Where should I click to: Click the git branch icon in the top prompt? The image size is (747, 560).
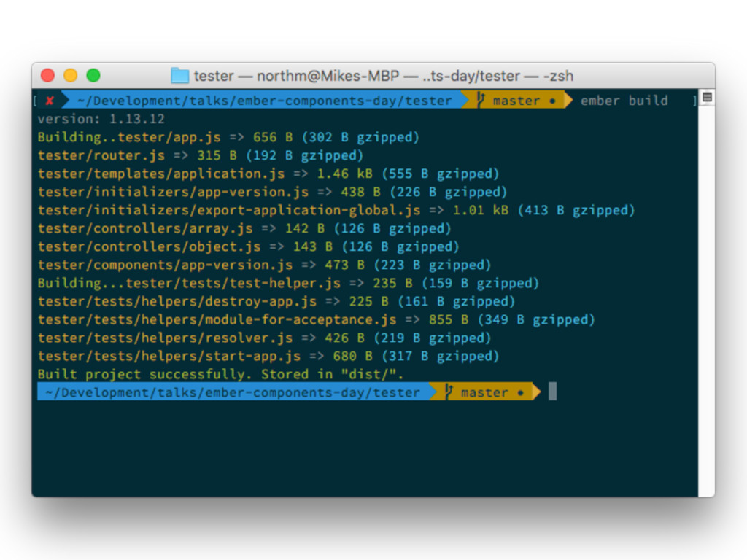coord(480,100)
